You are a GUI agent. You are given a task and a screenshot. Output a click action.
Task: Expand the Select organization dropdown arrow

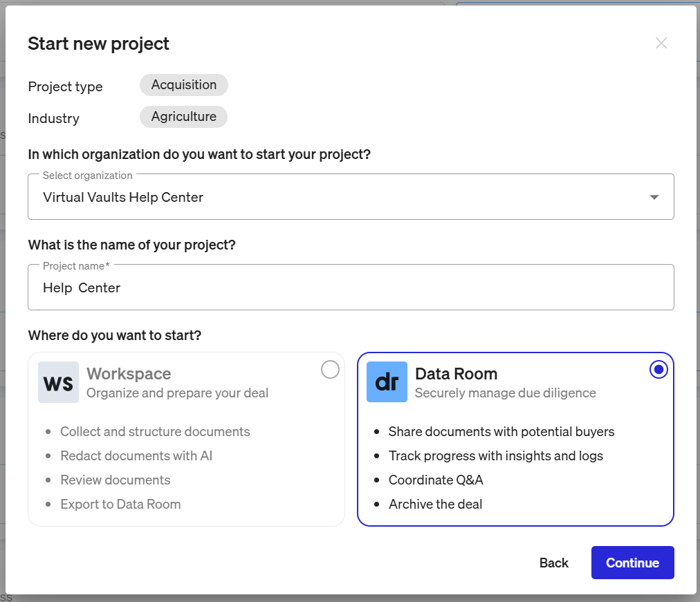point(654,197)
